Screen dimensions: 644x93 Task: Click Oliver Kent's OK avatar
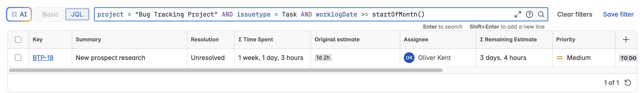tap(409, 58)
